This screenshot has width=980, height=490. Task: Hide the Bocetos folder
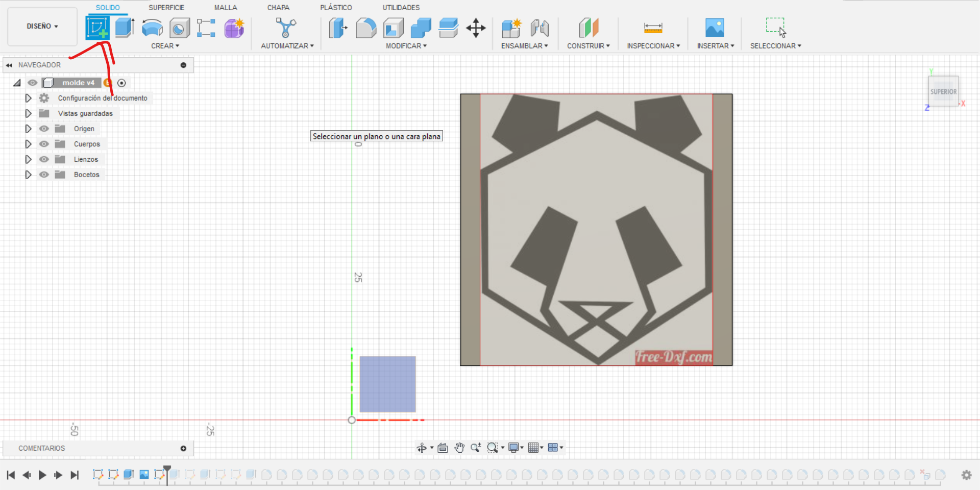click(x=44, y=175)
